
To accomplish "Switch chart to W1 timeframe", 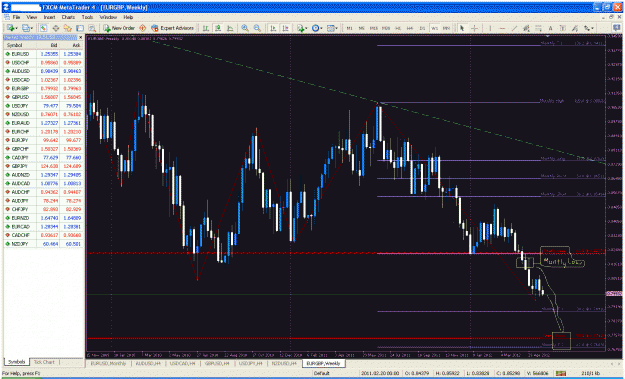I will (434, 28).
